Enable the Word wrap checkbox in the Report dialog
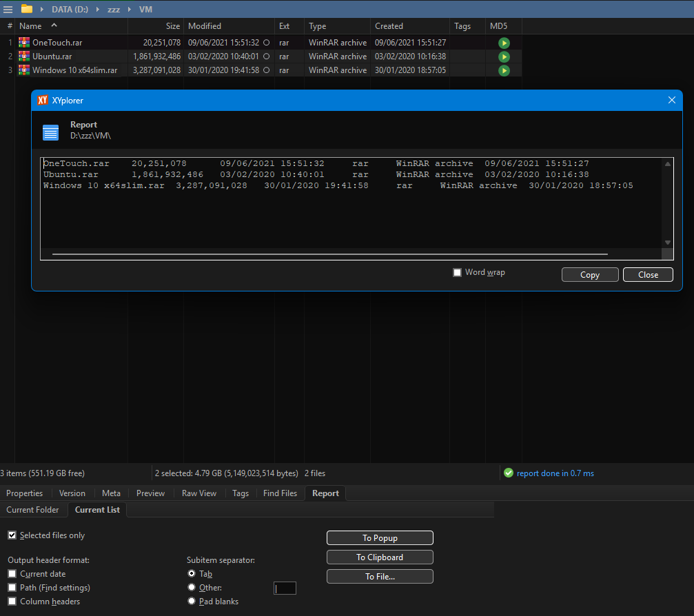The height and width of the screenshot is (616, 694). 457,272
